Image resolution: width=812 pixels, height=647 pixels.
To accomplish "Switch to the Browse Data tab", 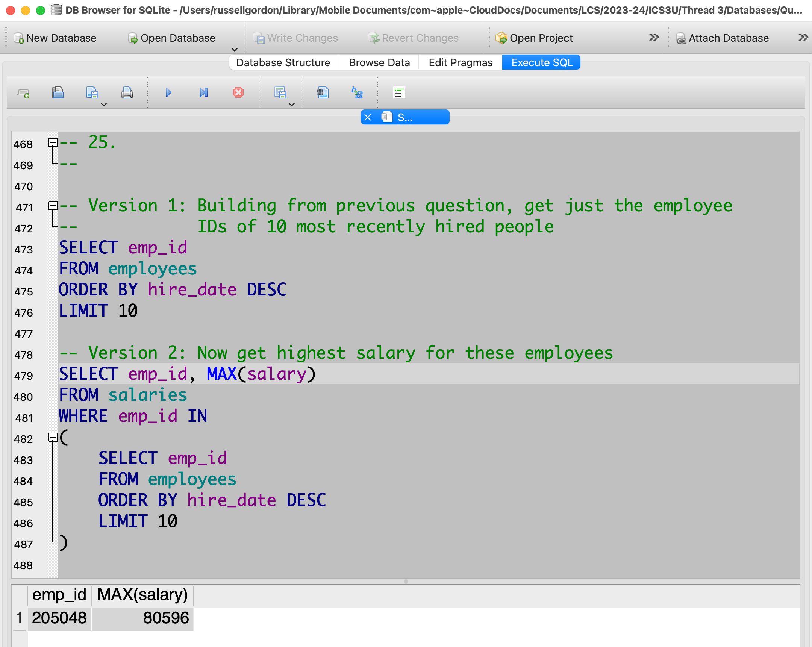I will pos(379,62).
